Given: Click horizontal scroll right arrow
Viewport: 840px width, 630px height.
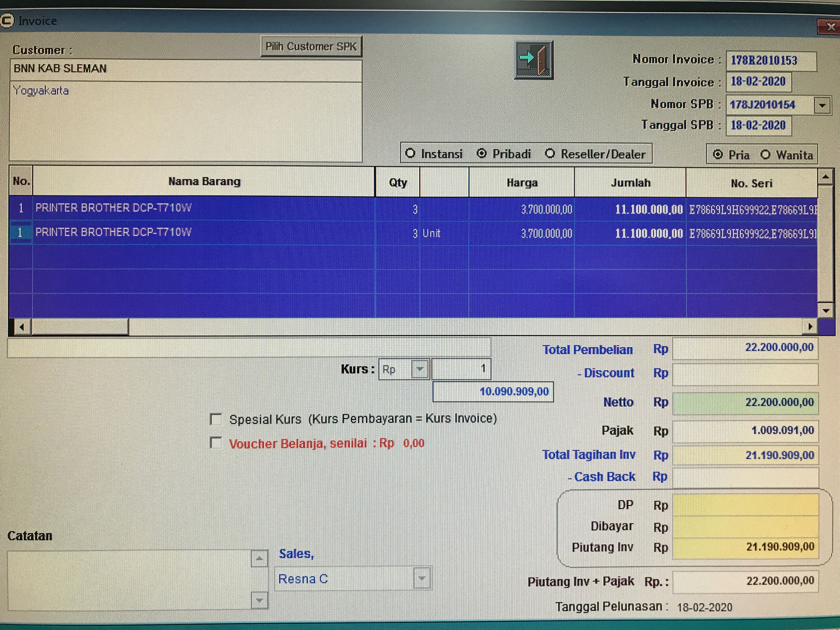Looking at the screenshot, I should [810, 327].
